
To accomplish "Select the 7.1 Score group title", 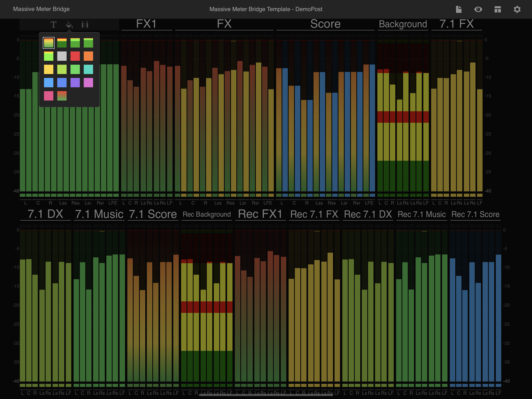I will (153, 214).
